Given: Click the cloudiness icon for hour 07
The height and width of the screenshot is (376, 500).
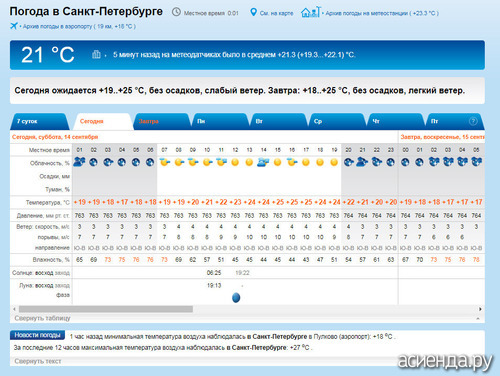Looking at the screenshot, I should (x=164, y=162).
